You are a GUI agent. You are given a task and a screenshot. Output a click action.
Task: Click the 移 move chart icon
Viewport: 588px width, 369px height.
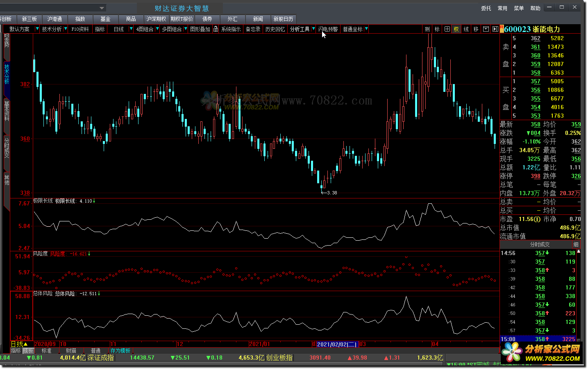[476, 29]
